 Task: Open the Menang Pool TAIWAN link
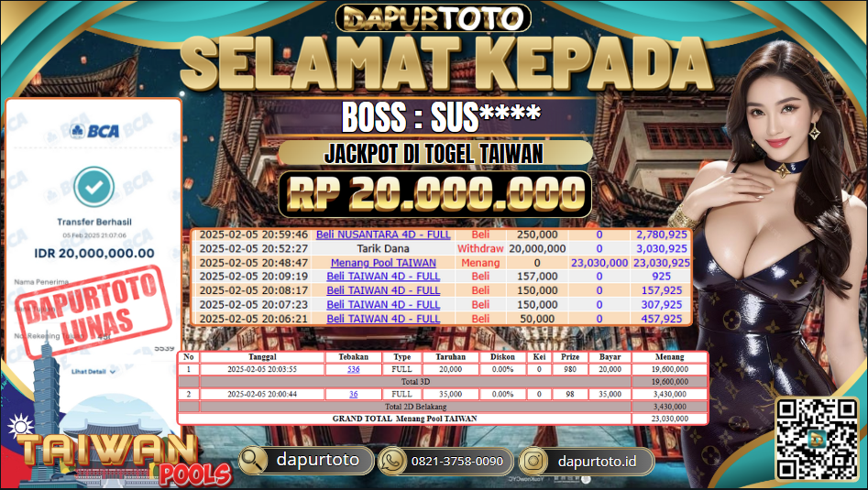click(383, 263)
